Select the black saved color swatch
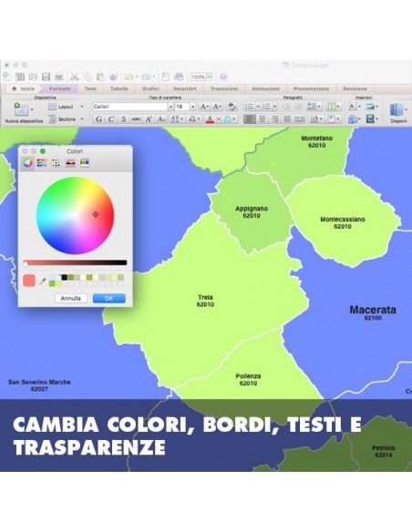 click(x=64, y=278)
